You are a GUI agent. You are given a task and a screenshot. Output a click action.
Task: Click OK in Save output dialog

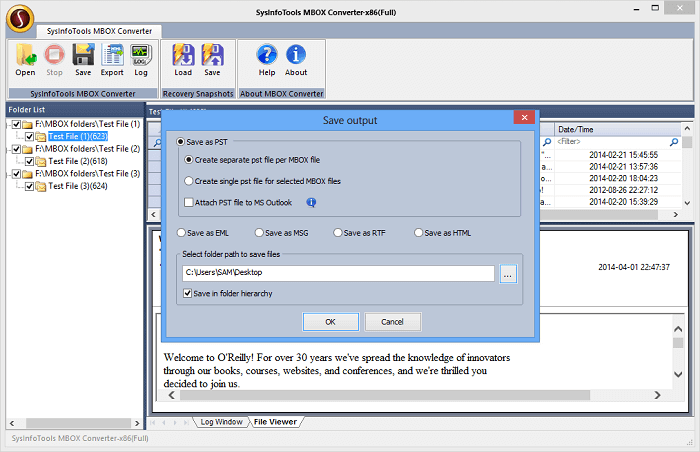(330, 322)
